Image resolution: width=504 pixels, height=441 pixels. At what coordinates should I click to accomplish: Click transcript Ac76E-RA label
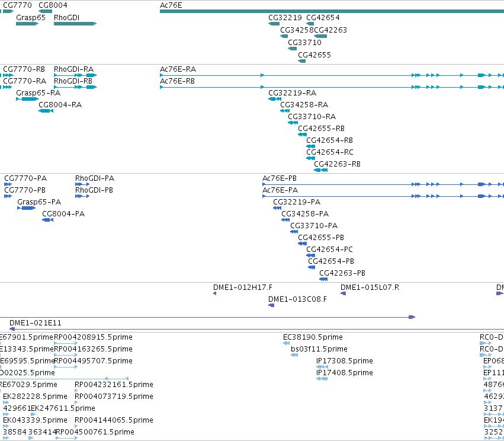178,69
